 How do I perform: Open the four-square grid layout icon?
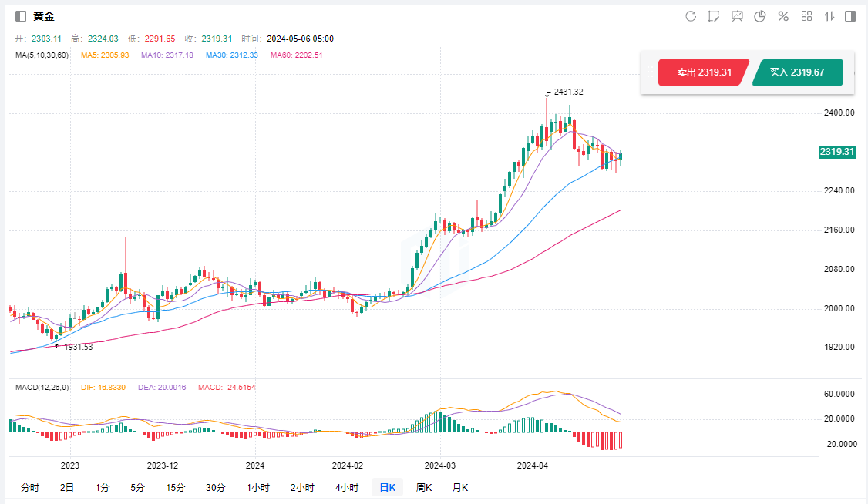pos(806,16)
